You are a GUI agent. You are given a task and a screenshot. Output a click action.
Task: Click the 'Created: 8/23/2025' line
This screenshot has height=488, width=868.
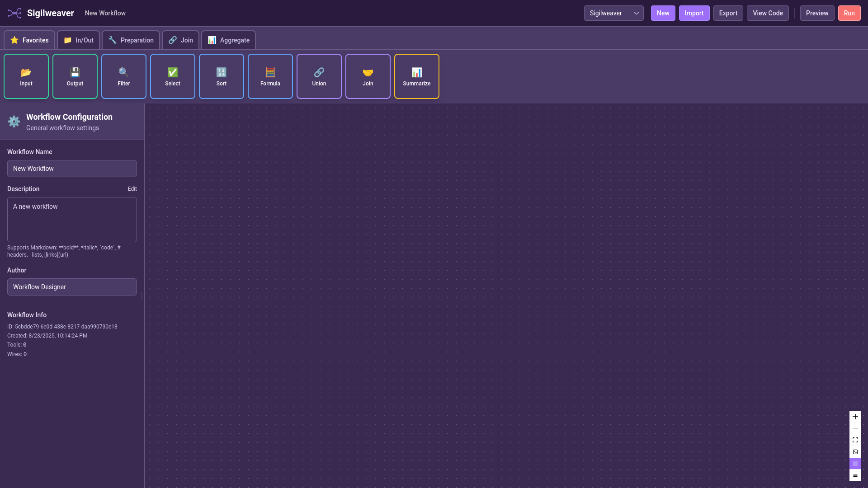point(47,336)
